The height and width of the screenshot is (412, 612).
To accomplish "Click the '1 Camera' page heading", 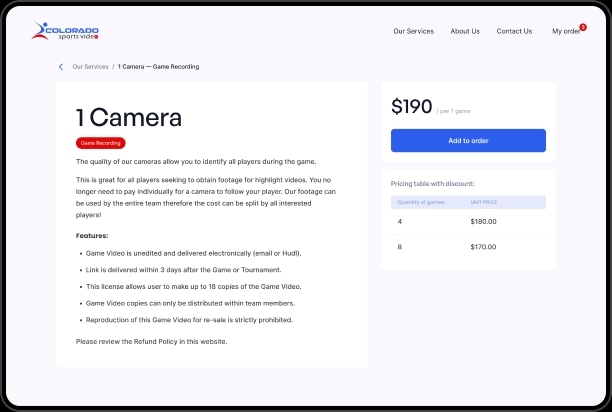I will tap(129, 117).
